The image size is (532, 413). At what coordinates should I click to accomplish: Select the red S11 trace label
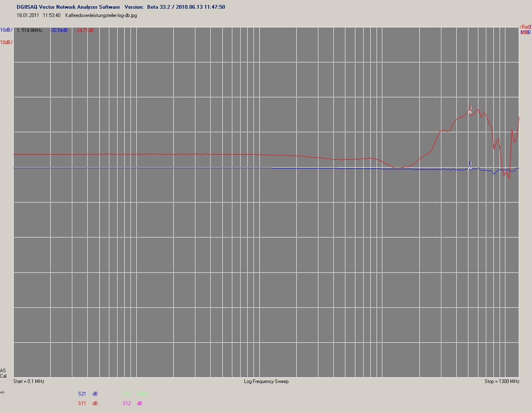[82, 403]
